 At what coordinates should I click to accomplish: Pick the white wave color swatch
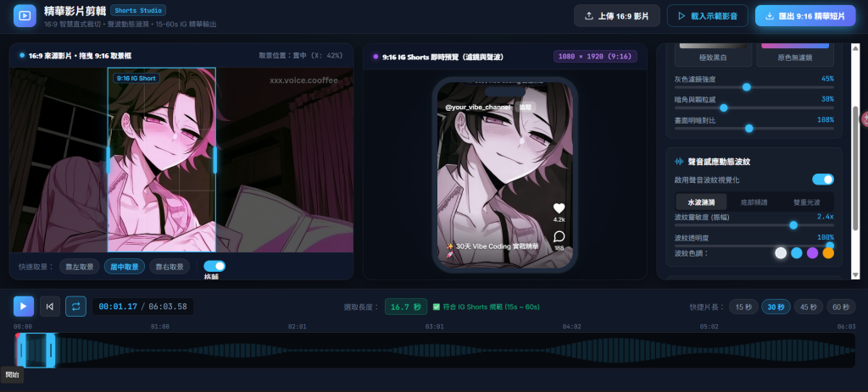[x=781, y=252]
